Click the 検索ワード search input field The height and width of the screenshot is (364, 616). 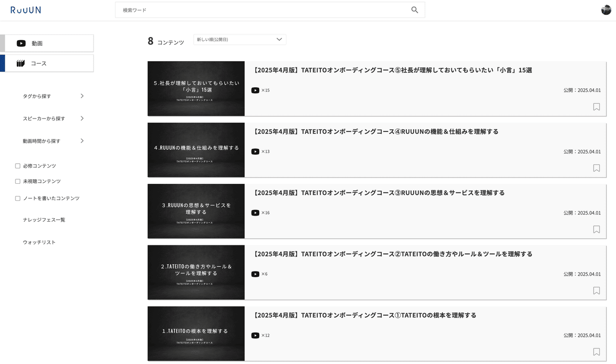[x=231, y=9]
